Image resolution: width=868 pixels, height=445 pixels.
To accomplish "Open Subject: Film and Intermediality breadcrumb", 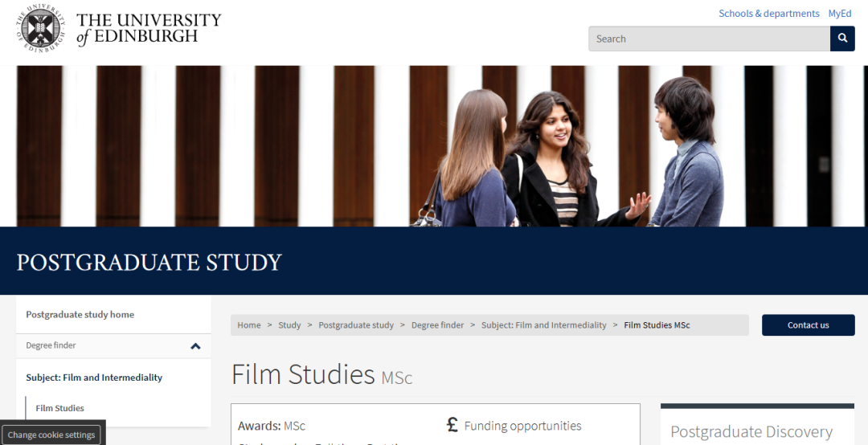I will click(x=543, y=325).
